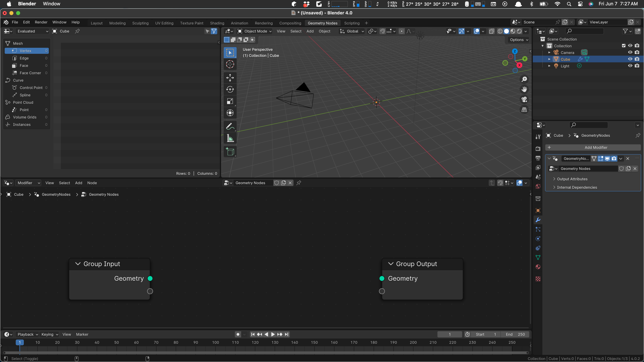Activate the 3D Cursor tool
This screenshot has width=644, height=362.
click(x=230, y=64)
